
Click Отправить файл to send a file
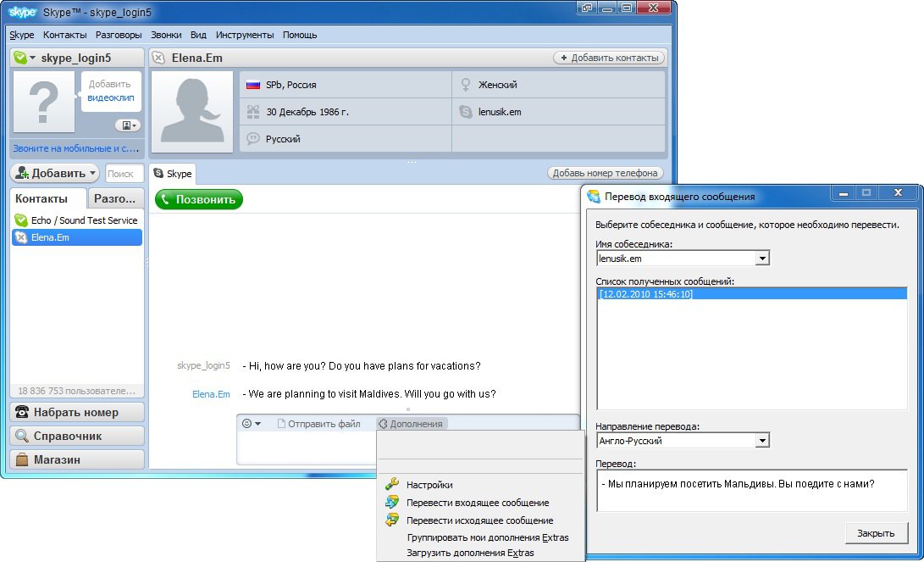point(318,424)
